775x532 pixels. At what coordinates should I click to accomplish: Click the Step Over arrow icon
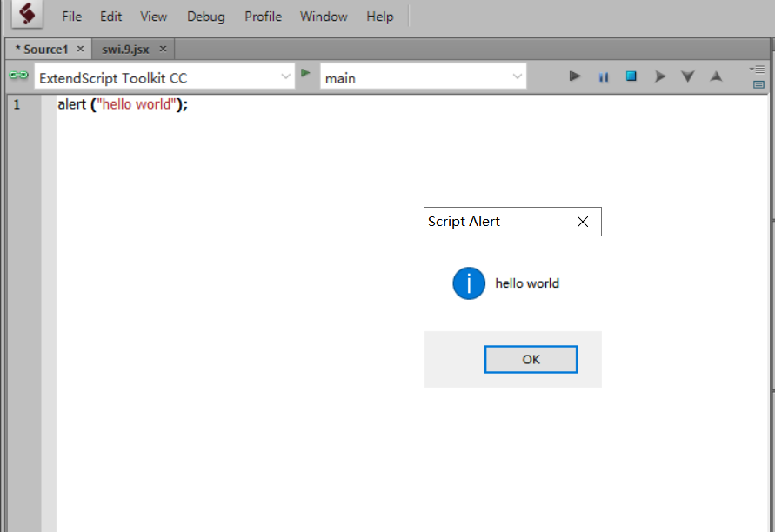pos(660,76)
